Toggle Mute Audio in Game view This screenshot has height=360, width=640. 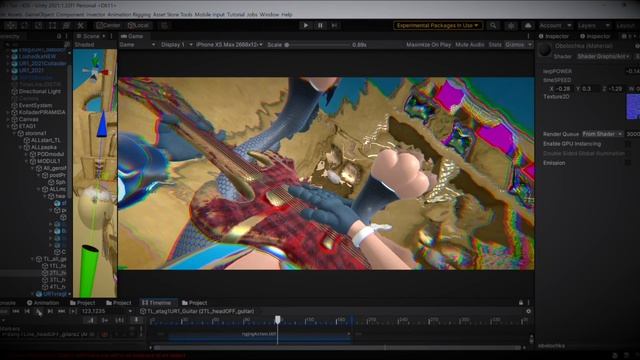coord(470,44)
